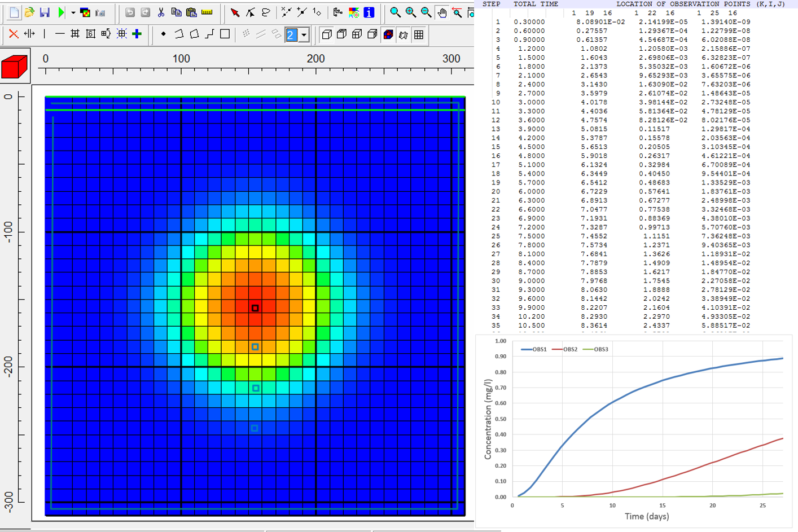The width and height of the screenshot is (798, 532).
Task: Choose the create rectangle object tool
Action: pos(225,34)
